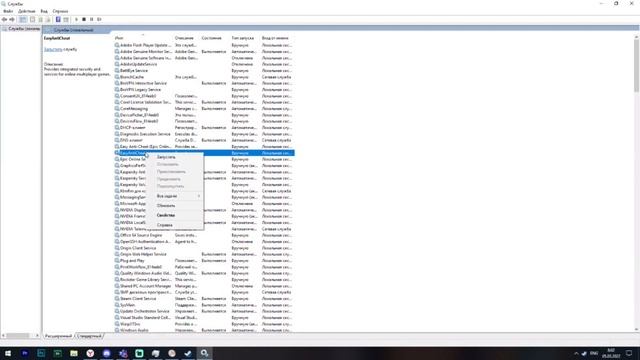640x360 pixels.
Task: Open the Действие menu
Action: point(27,11)
